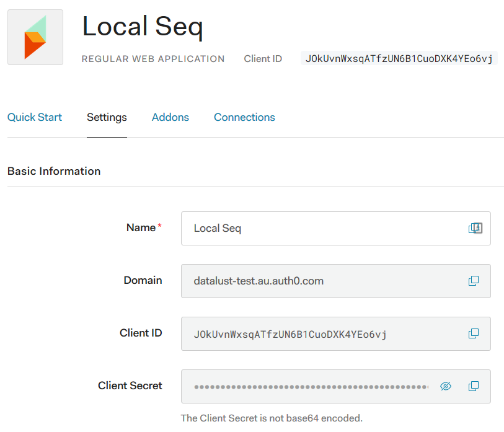Click the Client Secret base64 note
Viewport: 504px width, 432px height.
click(272, 418)
